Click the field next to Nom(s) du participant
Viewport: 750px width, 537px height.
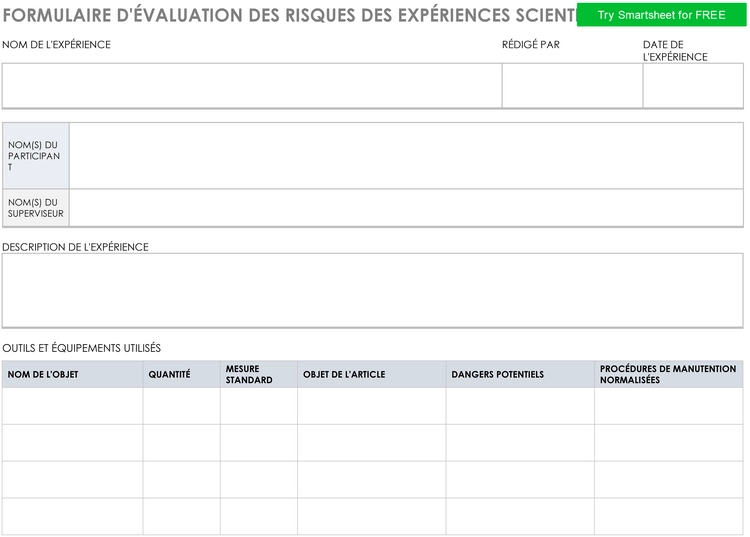click(x=406, y=155)
